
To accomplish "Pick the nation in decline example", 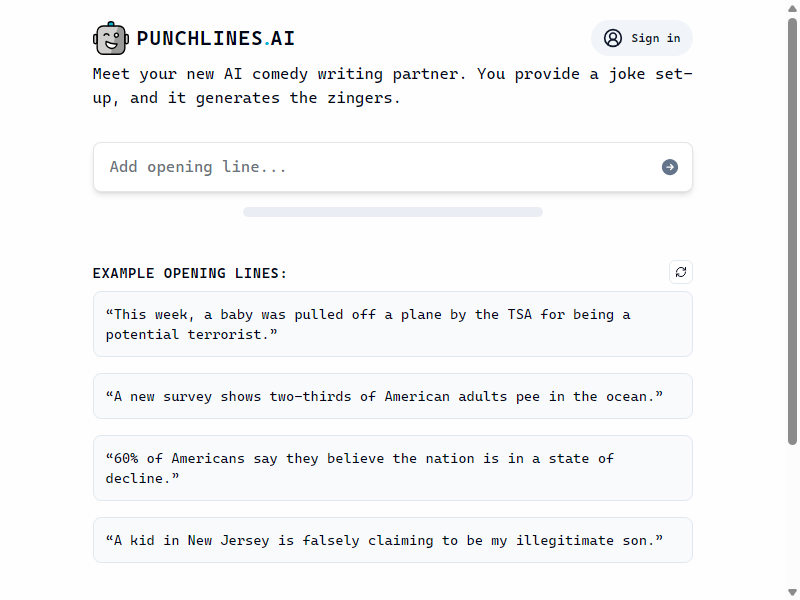I will (392, 468).
